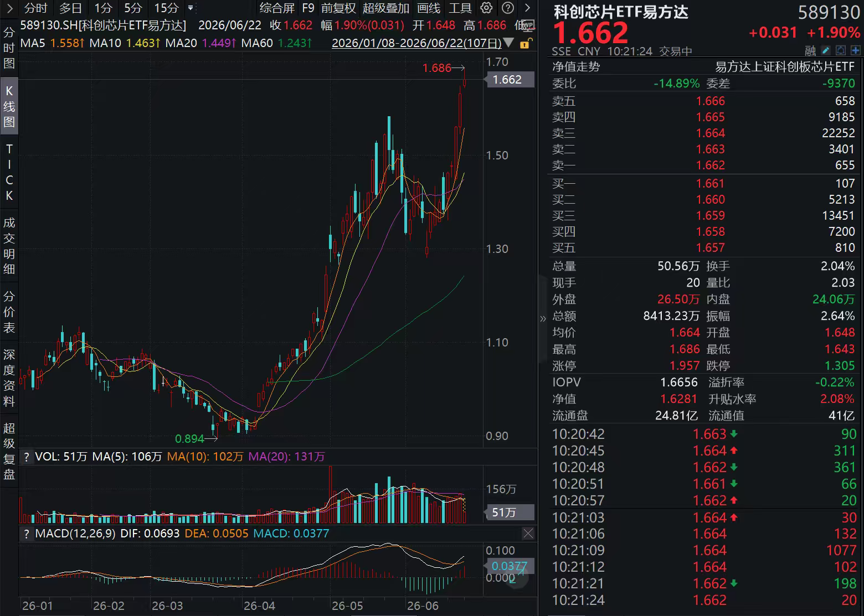Select the K线图 side tab

[9, 106]
